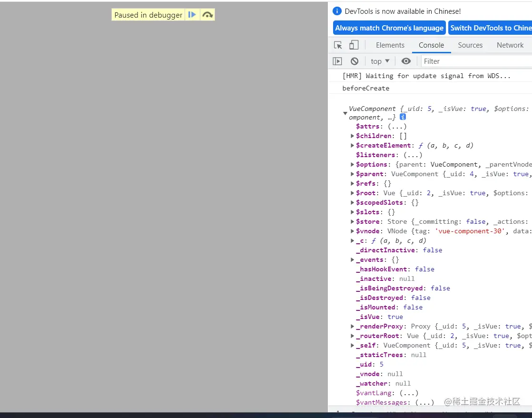Click Switch DevTools to Chinese button
532x418 pixels.
click(x=490, y=28)
